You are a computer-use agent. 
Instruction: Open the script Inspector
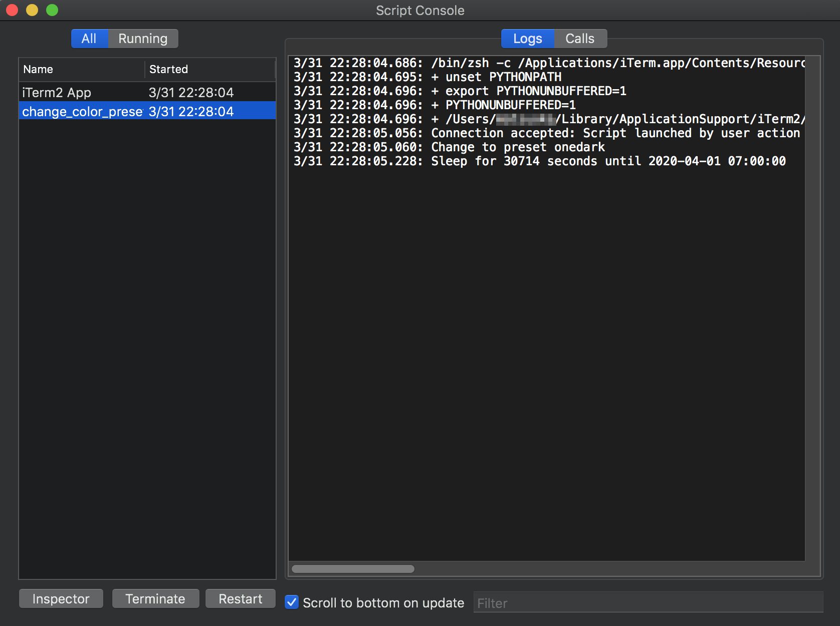61,598
